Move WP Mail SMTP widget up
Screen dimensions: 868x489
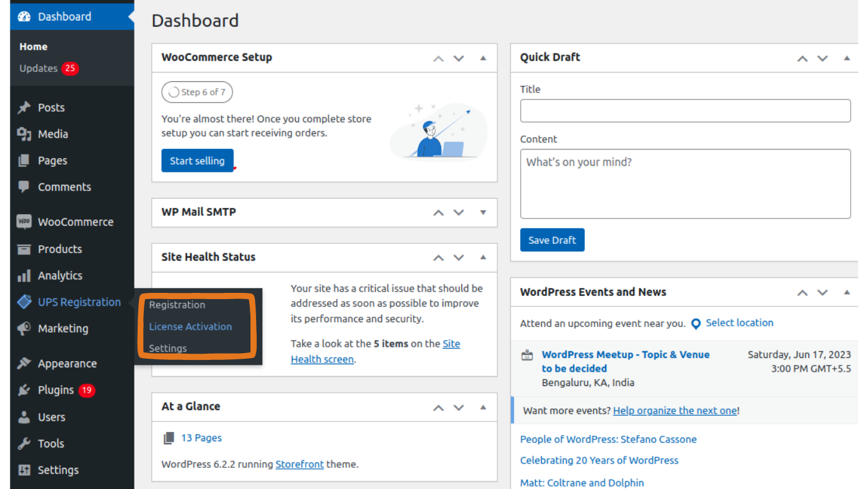click(438, 212)
